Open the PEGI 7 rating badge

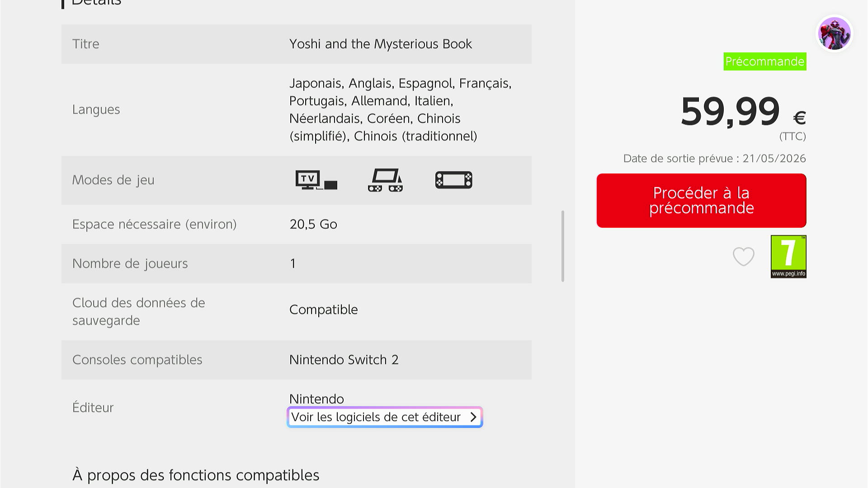pyautogui.click(x=788, y=256)
